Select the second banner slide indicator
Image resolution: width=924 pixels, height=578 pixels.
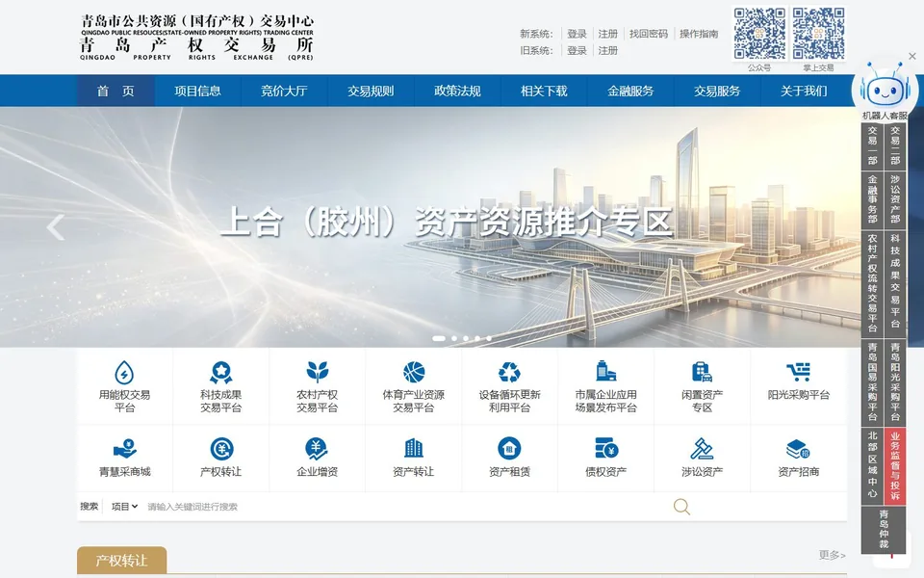click(454, 338)
